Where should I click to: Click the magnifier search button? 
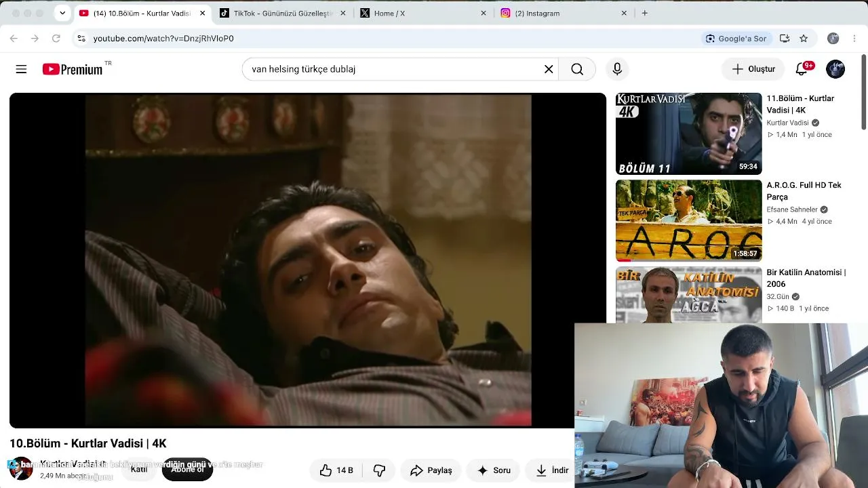point(577,69)
